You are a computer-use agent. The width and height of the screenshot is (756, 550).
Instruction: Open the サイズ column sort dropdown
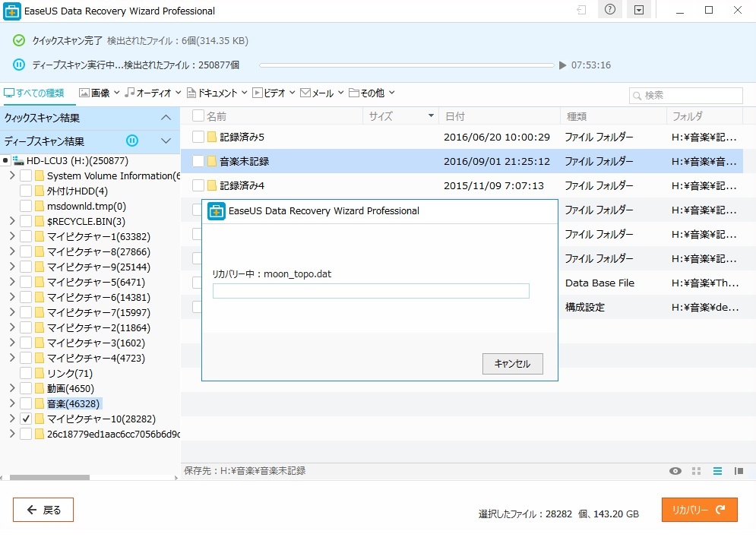click(x=431, y=115)
